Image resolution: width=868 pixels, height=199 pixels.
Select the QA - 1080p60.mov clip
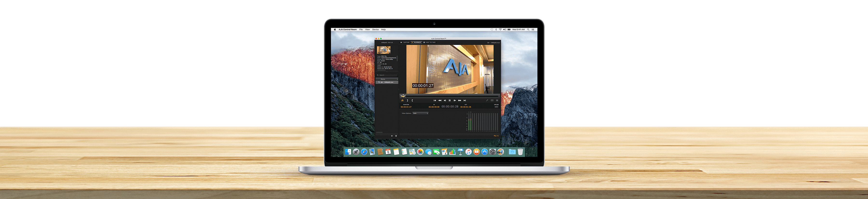(387, 82)
